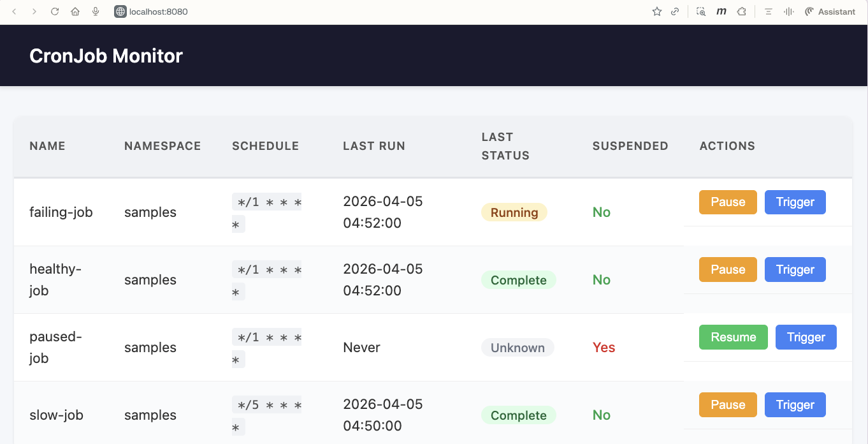Trigger the paused-job now
The height and width of the screenshot is (444, 868).
tap(806, 337)
